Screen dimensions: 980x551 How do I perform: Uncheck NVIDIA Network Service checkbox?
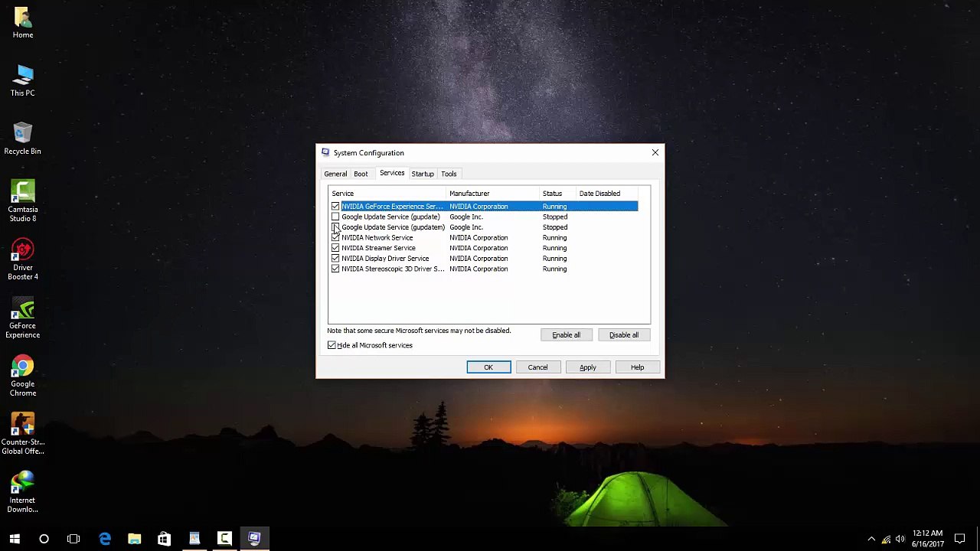[335, 237]
